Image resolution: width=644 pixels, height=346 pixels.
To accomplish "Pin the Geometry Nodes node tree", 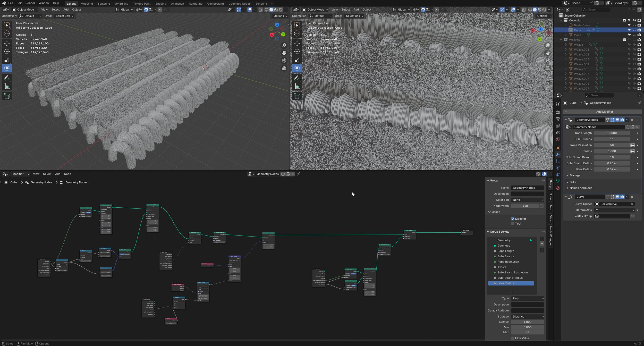I will click(299, 174).
